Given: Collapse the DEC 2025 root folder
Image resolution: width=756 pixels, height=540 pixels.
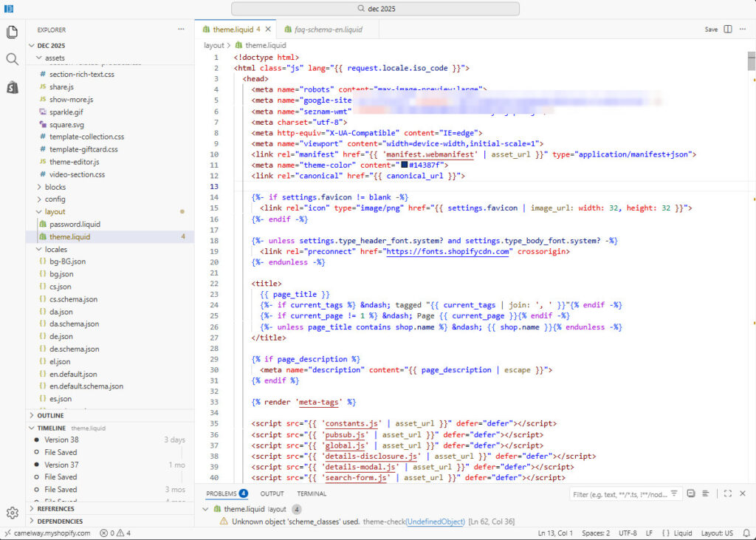Looking at the screenshot, I should tap(51, 45).
